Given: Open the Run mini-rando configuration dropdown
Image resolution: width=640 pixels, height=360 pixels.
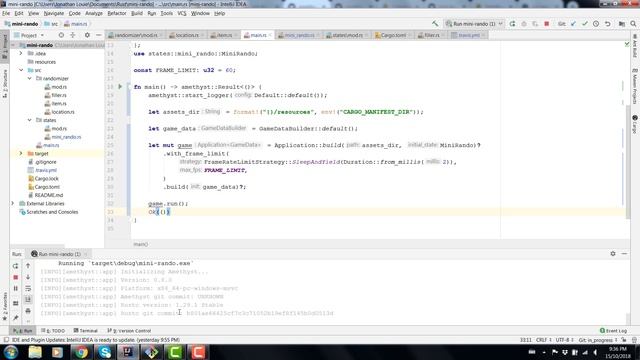Looking at the screenshot, I should coord(474,24).
